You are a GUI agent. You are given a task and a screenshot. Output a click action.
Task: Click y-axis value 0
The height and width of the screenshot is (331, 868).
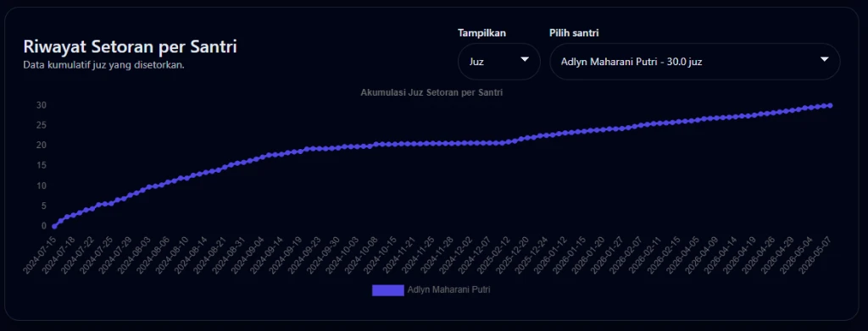tap(44, 226)
